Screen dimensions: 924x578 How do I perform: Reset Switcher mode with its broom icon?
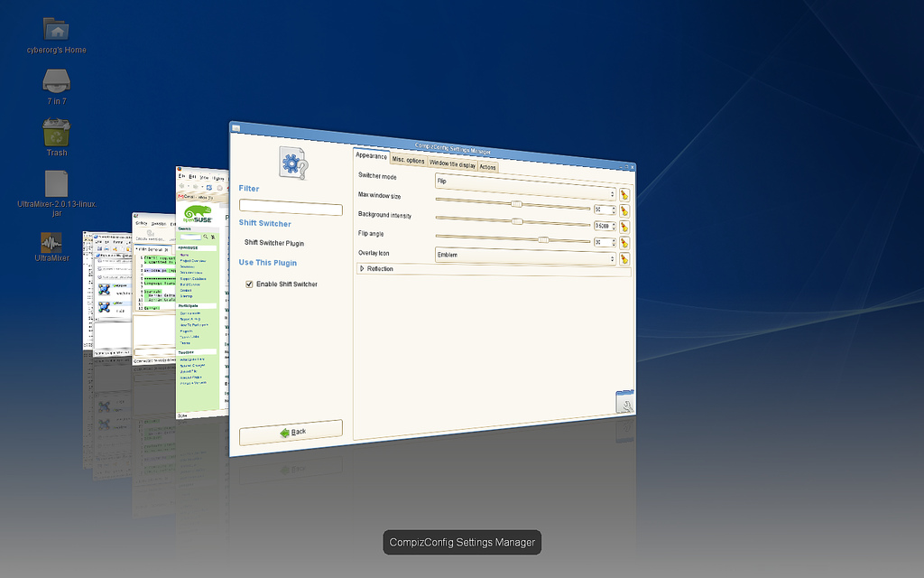pos(624,194)
